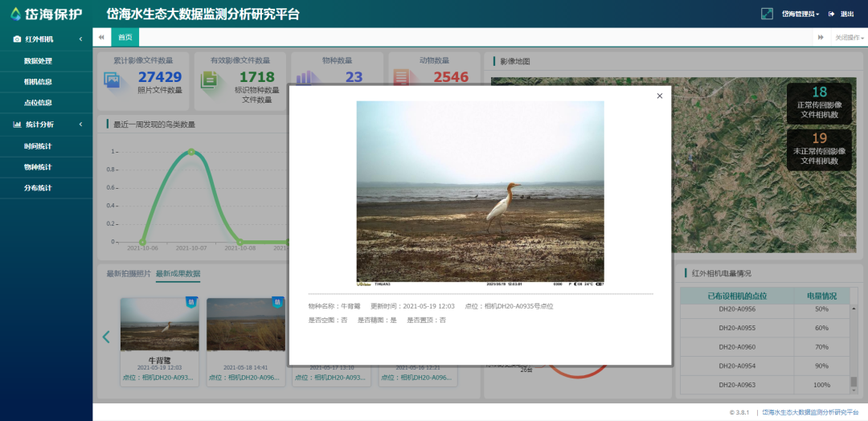
Task: Click 点位：相机DH20-A0935号点位 in popup
Action: tap(510, 306)
